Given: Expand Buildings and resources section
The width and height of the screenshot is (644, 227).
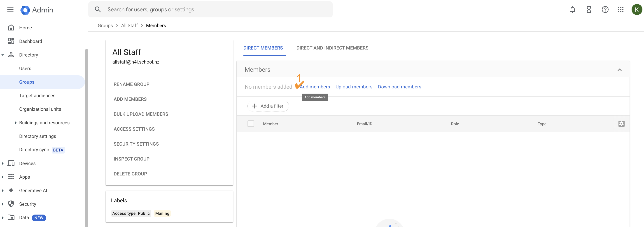Looking at the screenshot, I should pyautogui.click(x=16, y=123).
